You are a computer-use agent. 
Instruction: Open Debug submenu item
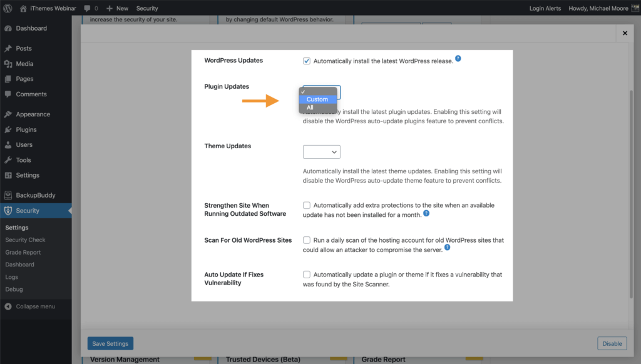click(x=14, y=289)
